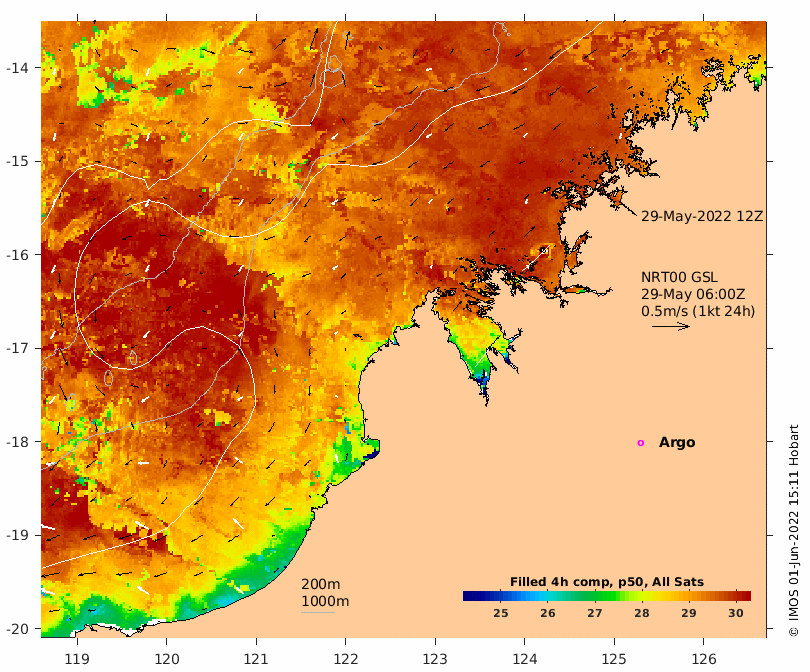Click the latitude axis label -17
810x672 pixels.
coord(17,349)
